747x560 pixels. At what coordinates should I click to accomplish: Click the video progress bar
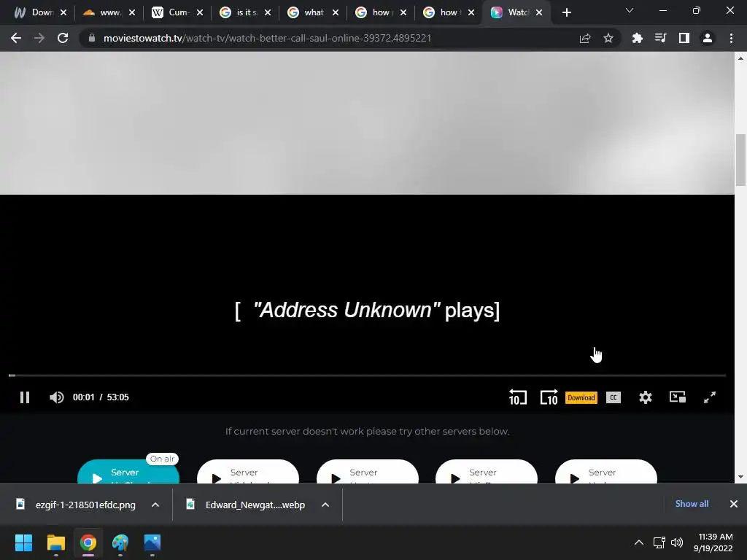368,376
